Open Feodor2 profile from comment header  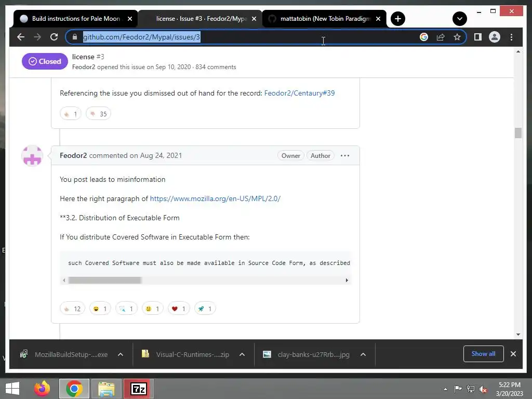coord(73,155)
